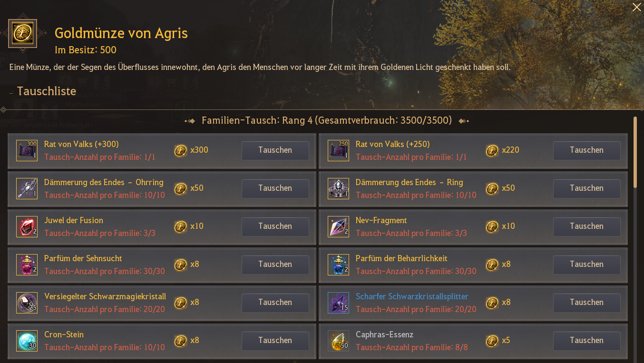The width and height of the screenshot is (644, 363).
Task: Click Tauschen for Rat von Valks (+250)
Action: pyautogui.click(x=586, y=150)
